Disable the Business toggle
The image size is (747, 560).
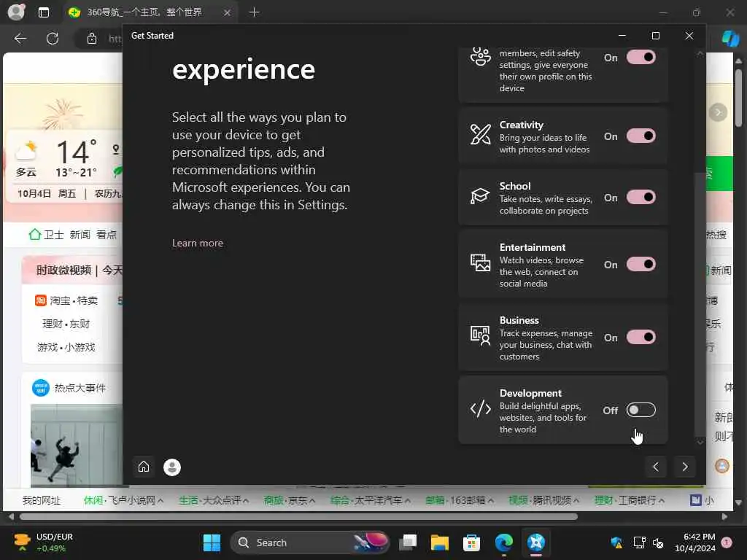(640, 337)
